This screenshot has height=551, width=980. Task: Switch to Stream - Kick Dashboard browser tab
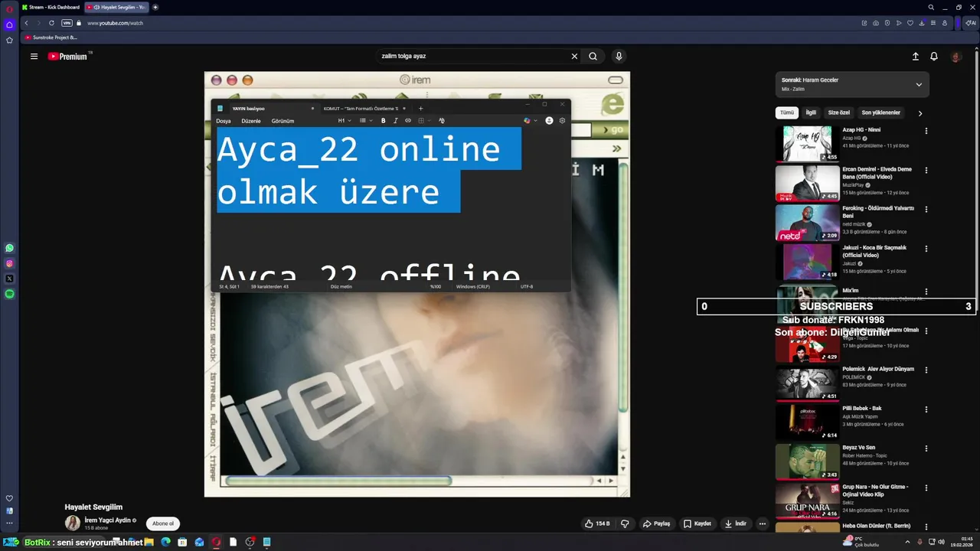pos(51,7)
